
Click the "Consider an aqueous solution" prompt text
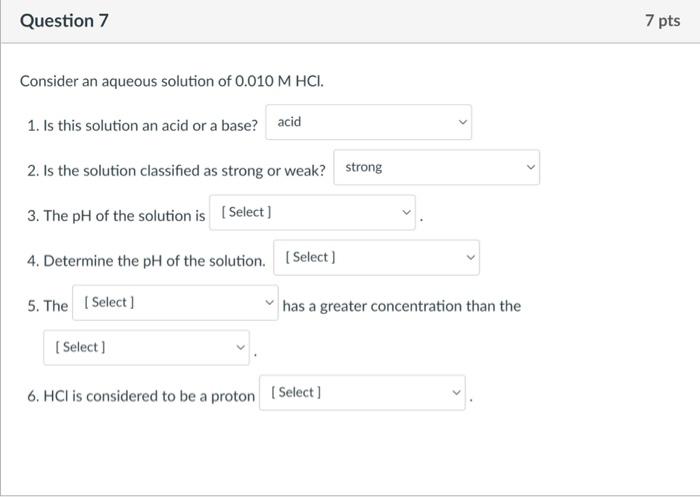point(172,80)
